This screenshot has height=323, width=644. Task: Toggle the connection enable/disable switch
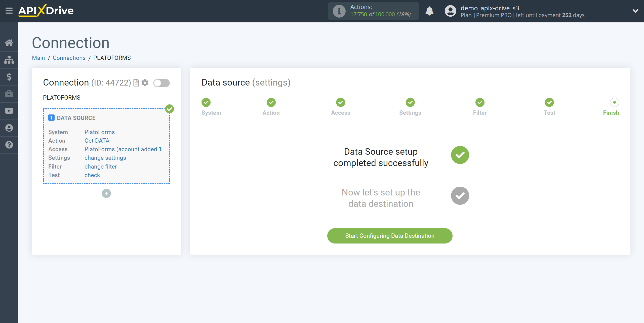click(162, 83)
